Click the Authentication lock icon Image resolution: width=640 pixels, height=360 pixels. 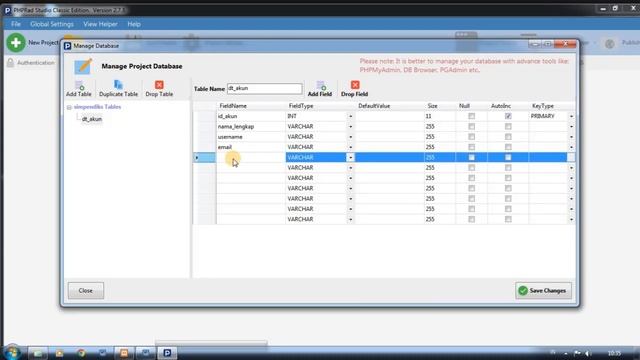click(x=11, y=62)
